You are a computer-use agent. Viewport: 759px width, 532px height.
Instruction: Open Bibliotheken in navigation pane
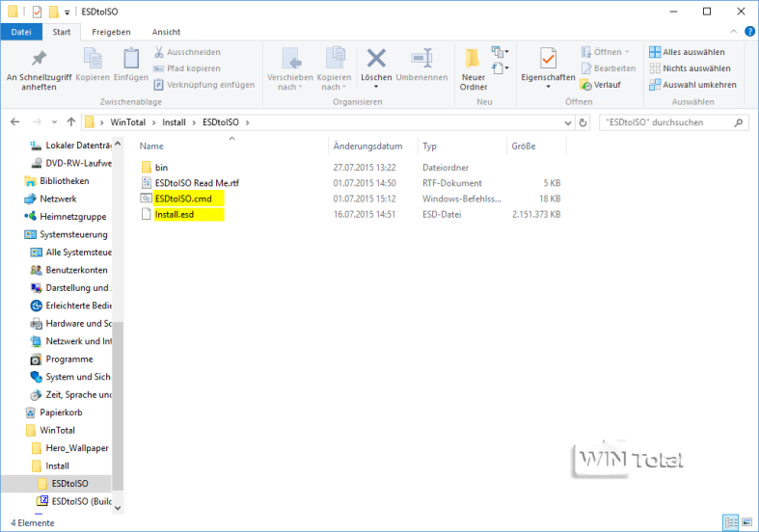click(65, 181)
